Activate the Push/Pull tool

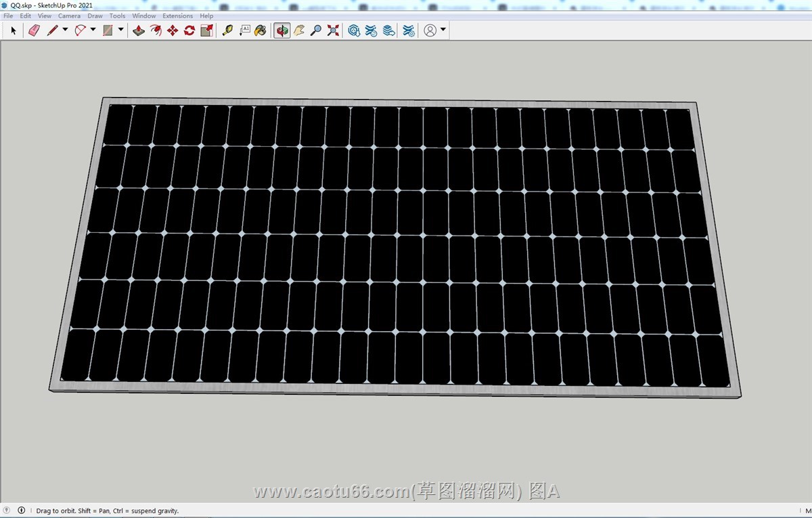coord(139,30)
